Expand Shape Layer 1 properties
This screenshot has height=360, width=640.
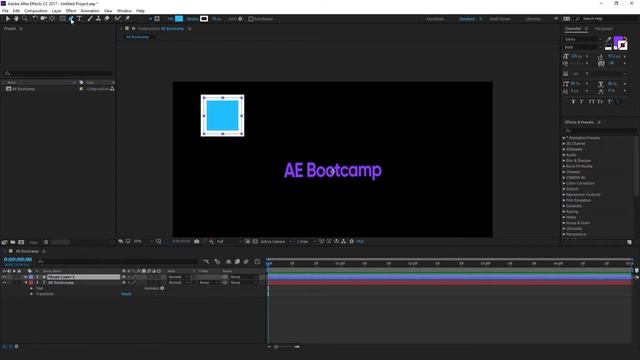tap(26, 277)
